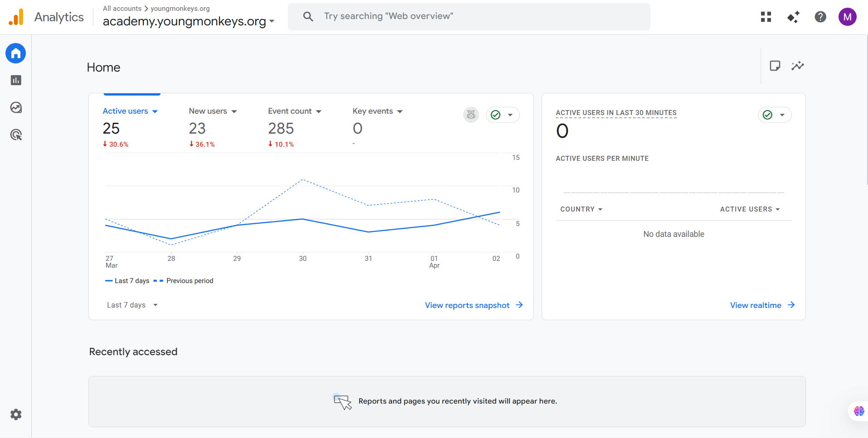This screenshot has height=438, width=868.
Task: Open Admin settings gear icon
Action: click(x=16, y=414)
